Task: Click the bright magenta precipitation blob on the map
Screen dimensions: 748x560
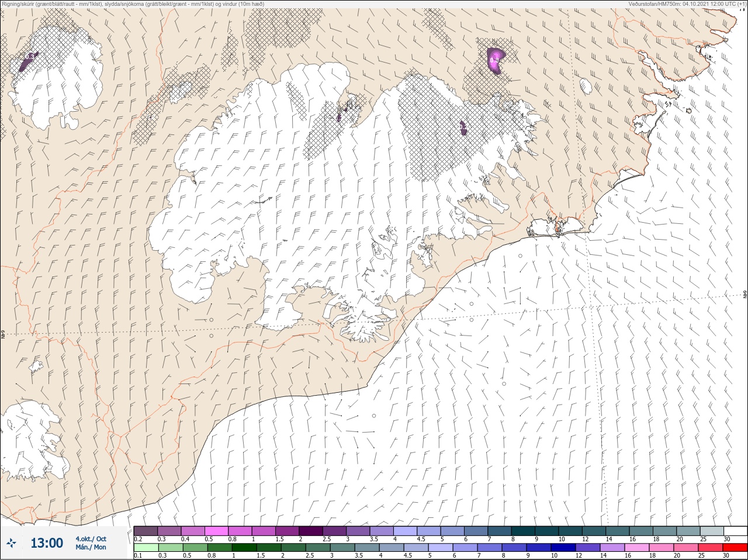Action: pyautogui.click(x=496, y=60)
